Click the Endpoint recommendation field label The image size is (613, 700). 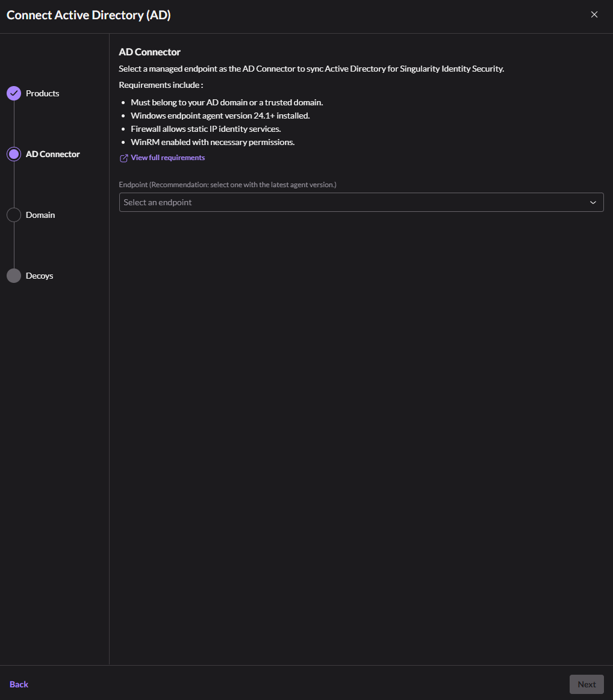pyautogui.click(x=228, y=185)
